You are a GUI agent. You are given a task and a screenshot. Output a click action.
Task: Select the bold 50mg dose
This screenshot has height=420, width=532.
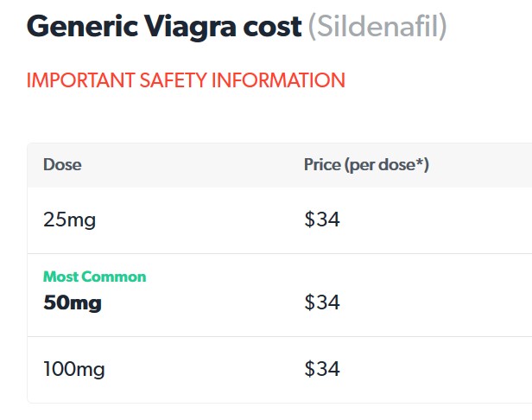[x=73, y=302]
